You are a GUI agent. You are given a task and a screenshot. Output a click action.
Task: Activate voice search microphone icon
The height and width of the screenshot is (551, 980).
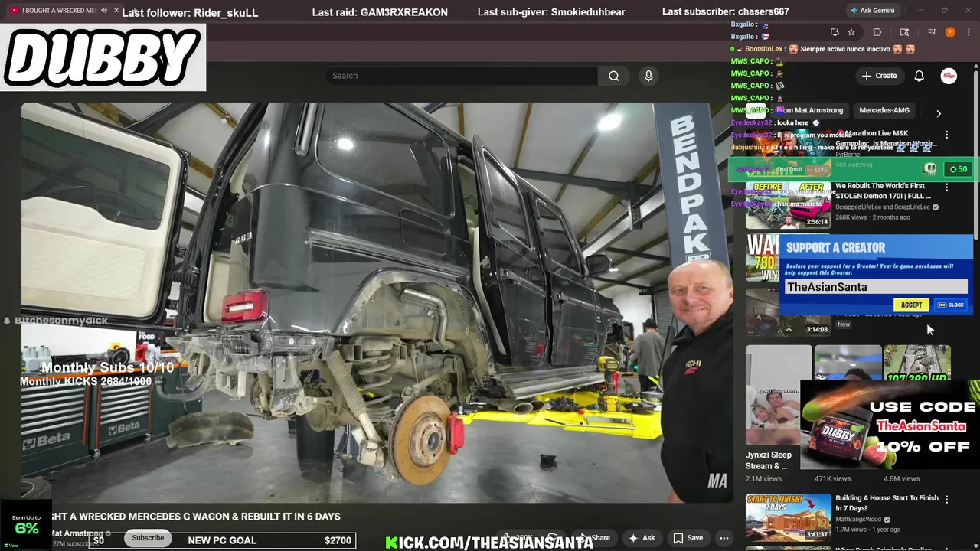(648, 76)
